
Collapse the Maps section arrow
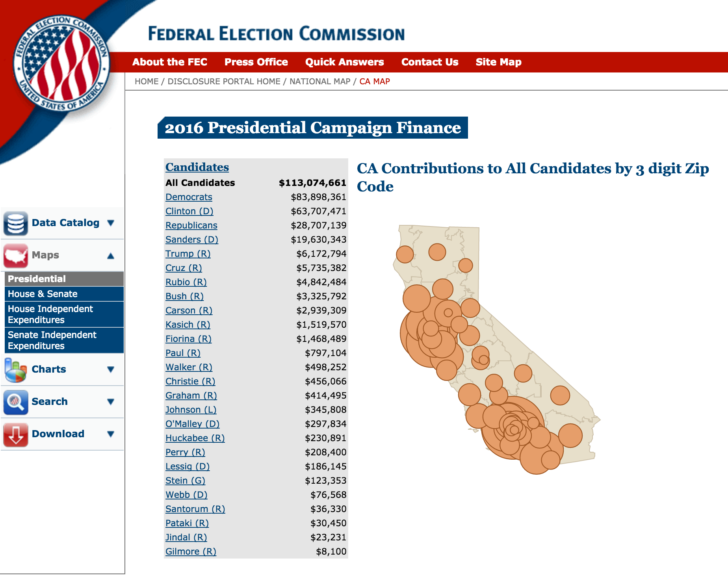[x=111, y=256]
